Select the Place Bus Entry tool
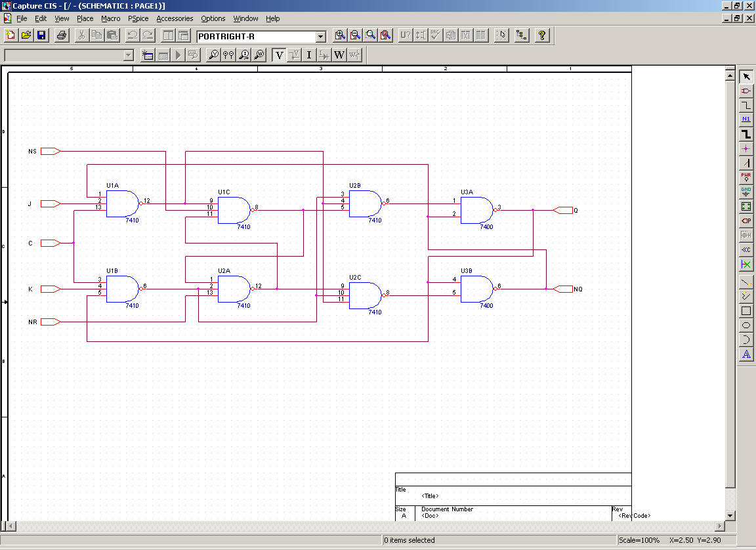756x550 pixels. (746, 163)
